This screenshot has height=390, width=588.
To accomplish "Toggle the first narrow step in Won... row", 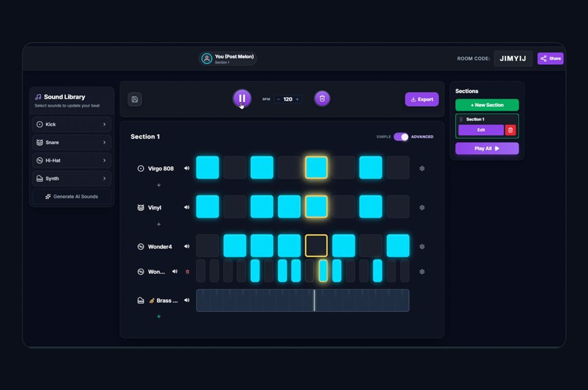I will click(200, 271).
